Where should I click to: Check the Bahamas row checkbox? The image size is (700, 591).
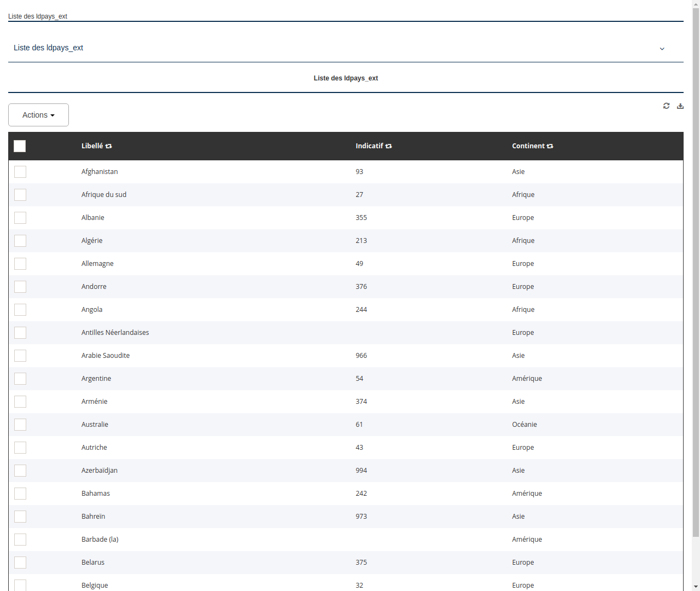(20, 493)
